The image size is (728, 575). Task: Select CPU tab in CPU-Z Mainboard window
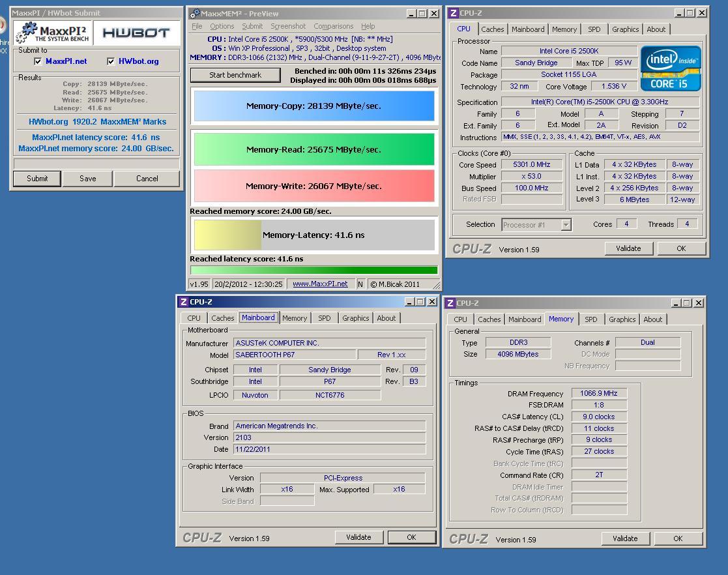(x=194, y=318)
